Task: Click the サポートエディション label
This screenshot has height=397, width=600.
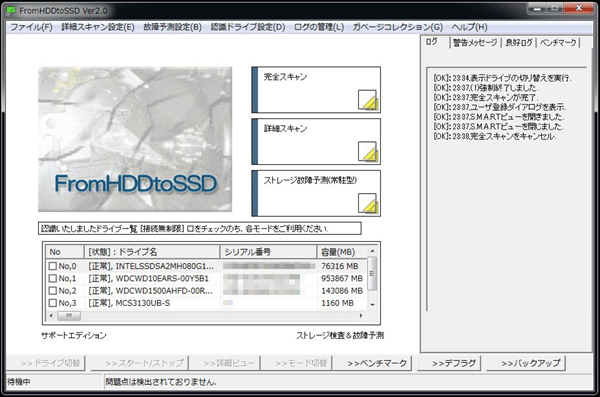Action: tap(74, 335)
